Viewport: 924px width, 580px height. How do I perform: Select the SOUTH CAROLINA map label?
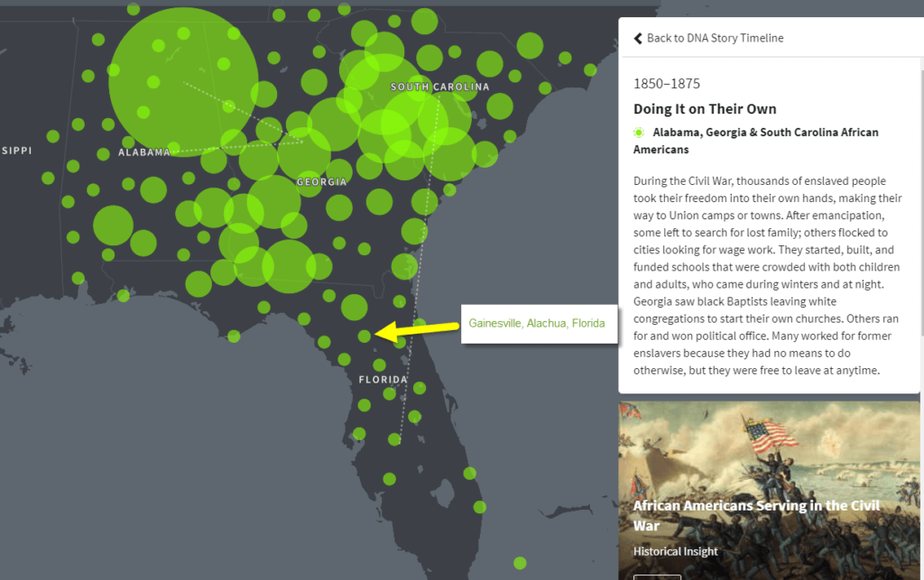point(439,87)
